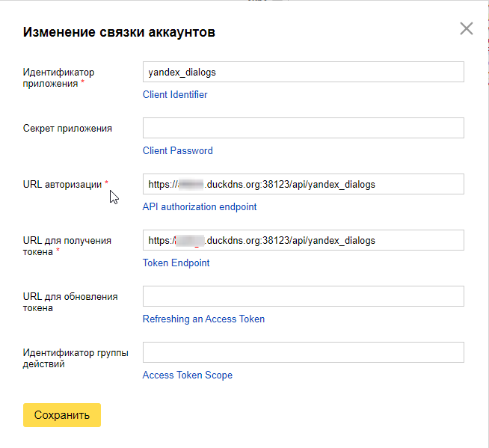Focus the empty token refresh URL field
This screenshot has height=448, width=489.
303,296
